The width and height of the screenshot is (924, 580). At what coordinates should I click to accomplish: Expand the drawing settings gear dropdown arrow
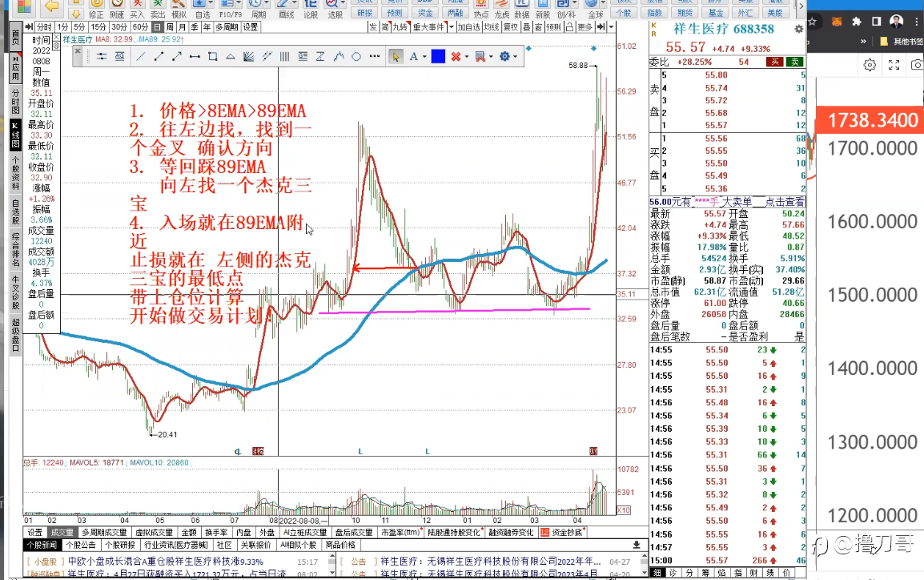click(x=515, y=57)
